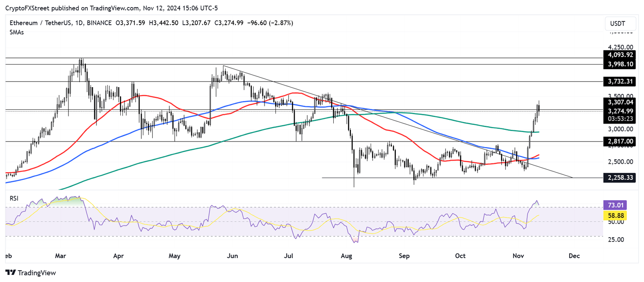Click the 3,307.04 price alert label
The image size is (644, 282).
[621, 102]
